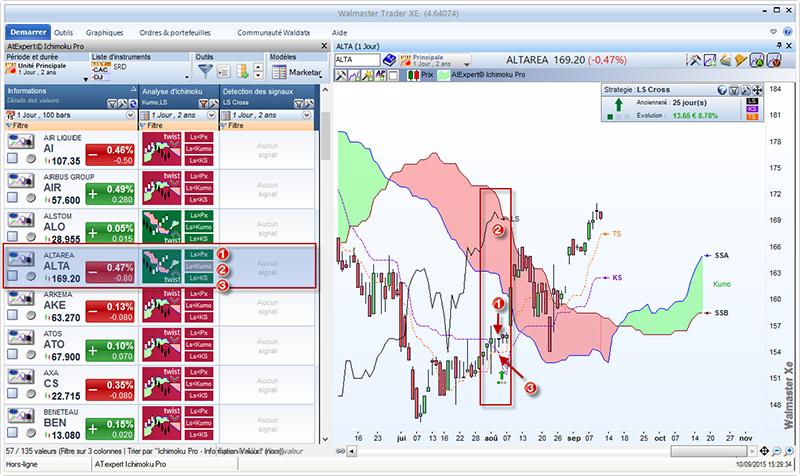Screen dimensions: 800x476
Task: Open settings tools of Analyse d'Ichimoku column
Action: click(x=213, y=104)
